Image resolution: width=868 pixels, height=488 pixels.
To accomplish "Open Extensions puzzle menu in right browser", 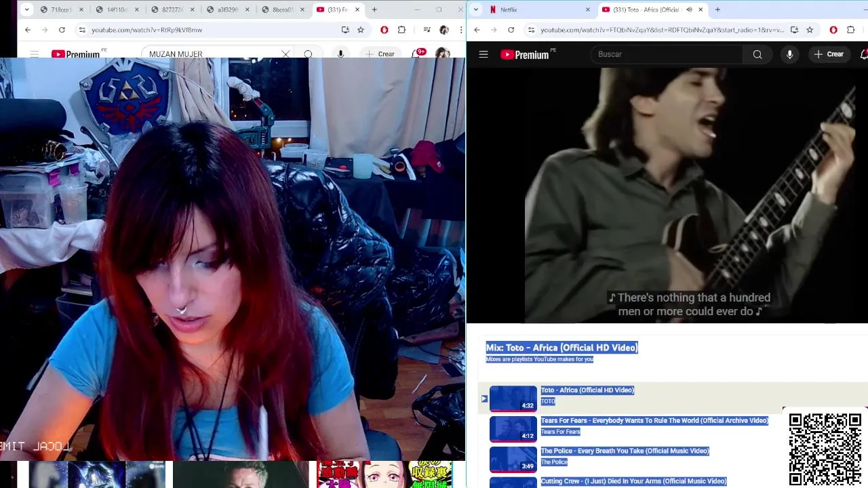I will 851,30.
